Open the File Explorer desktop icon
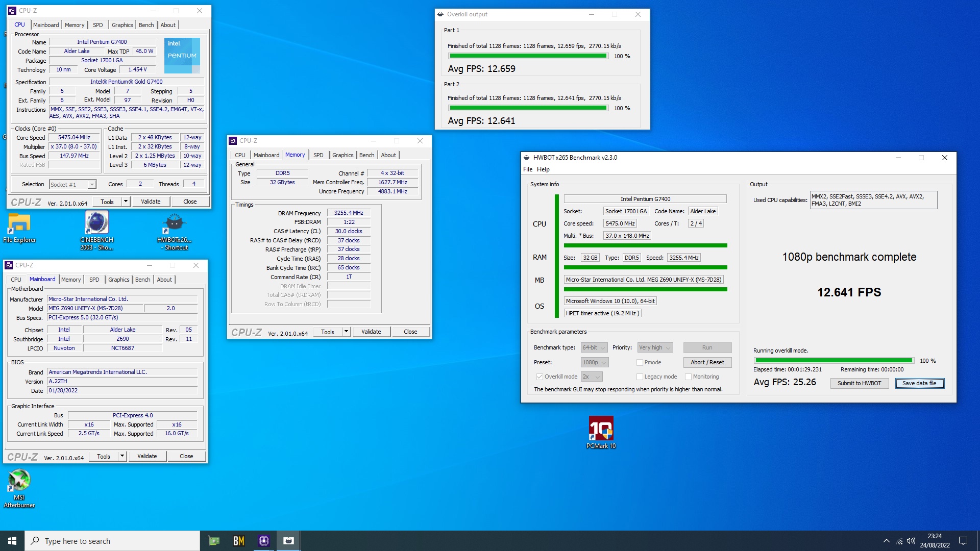The image size is (980, 551). (19, 228)
